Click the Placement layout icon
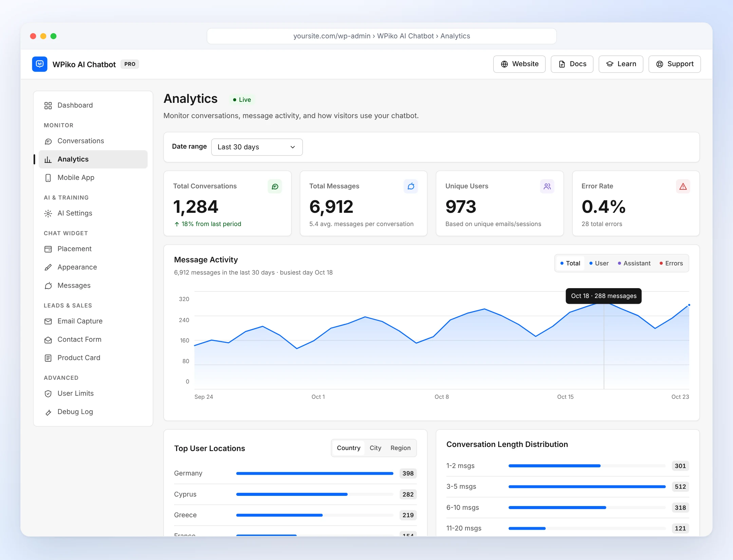This screenshot has height=560, width=733. pos(48,249)
